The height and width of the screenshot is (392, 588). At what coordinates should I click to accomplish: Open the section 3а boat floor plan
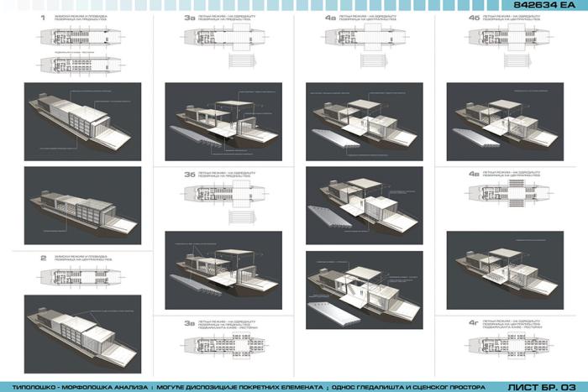click(x=225, y=37)
